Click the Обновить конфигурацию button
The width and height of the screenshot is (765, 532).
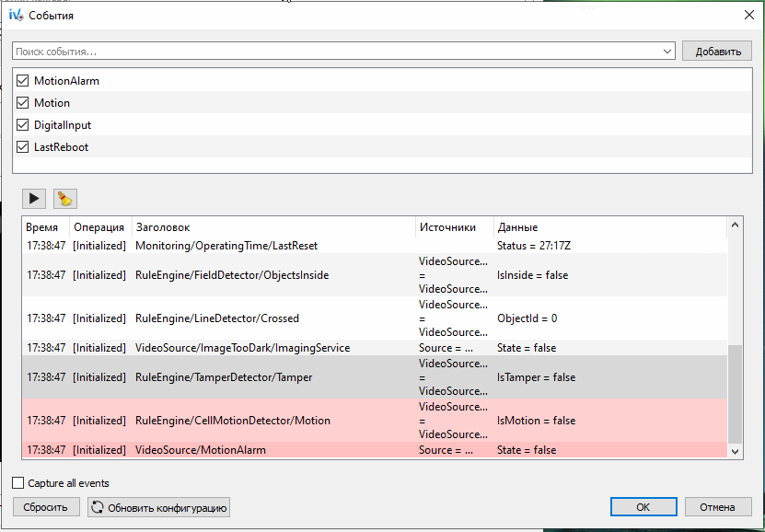(158, 507)
